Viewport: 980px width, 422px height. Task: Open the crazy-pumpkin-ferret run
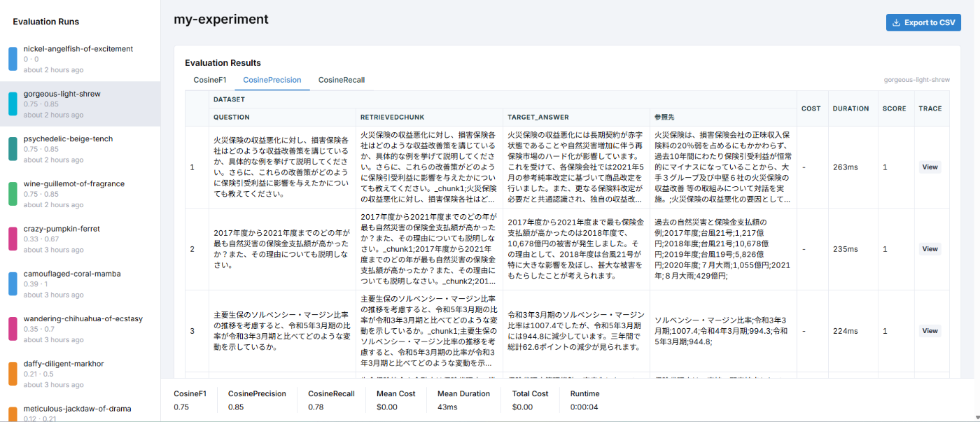[80, 239]
